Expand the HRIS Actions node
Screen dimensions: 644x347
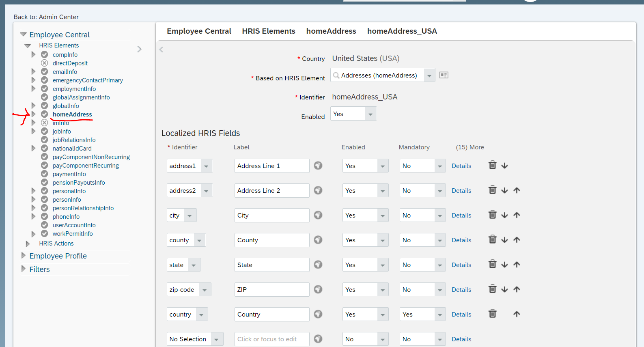point(28,244)
